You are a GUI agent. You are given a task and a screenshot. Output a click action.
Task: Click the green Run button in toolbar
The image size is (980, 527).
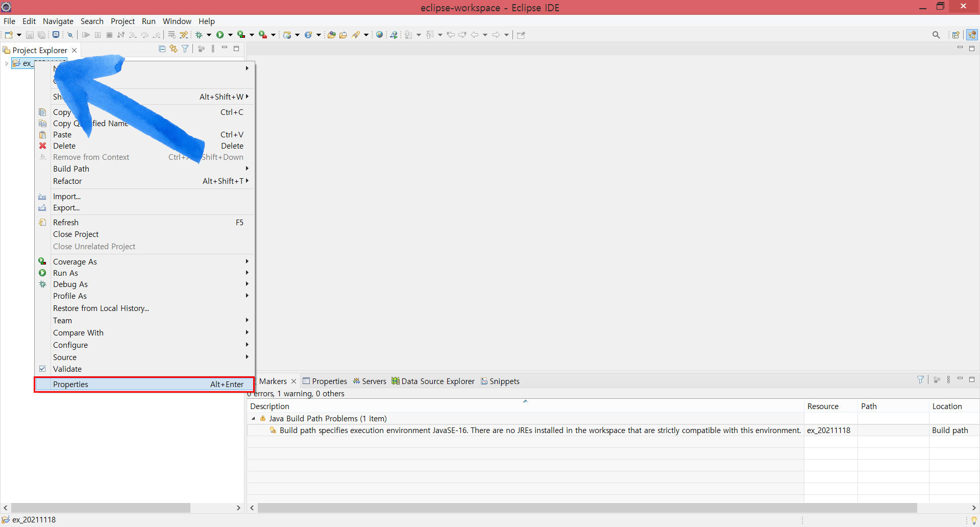click(x=220, y=35)
